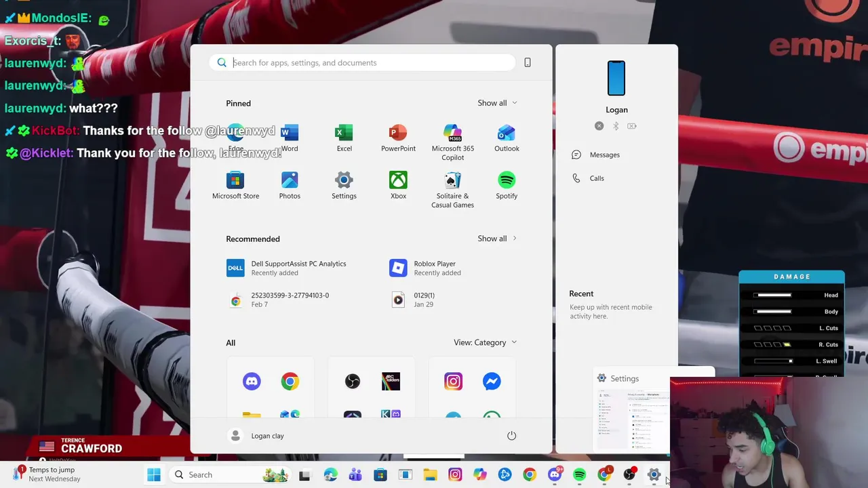The width and height of the screenshot is (868, 488).
Task: Open Word from the pinned apps
Action: (290, 138)
